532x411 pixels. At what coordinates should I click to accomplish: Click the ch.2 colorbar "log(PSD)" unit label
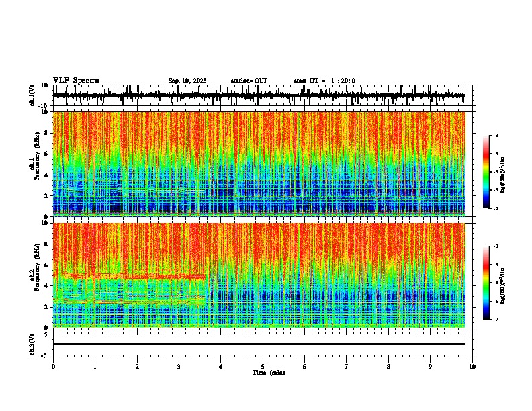503,285
